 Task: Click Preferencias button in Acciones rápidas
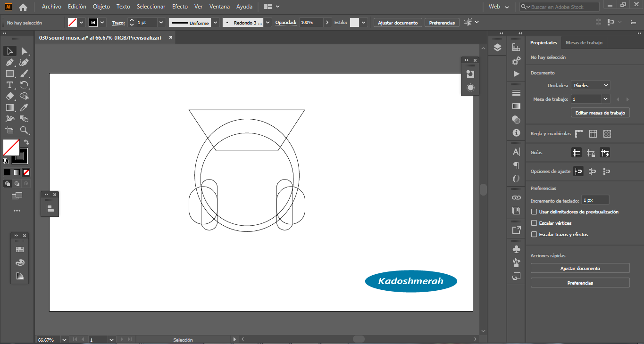point(580,283)
